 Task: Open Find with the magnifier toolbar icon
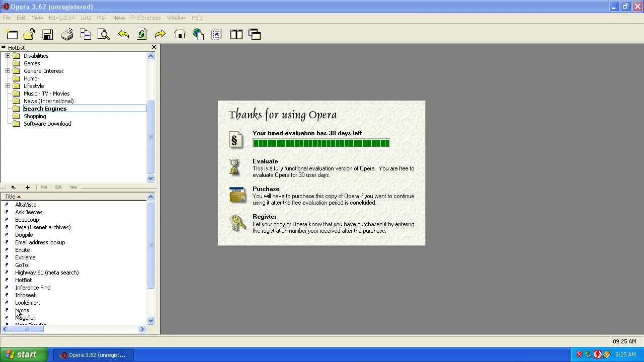104,34
